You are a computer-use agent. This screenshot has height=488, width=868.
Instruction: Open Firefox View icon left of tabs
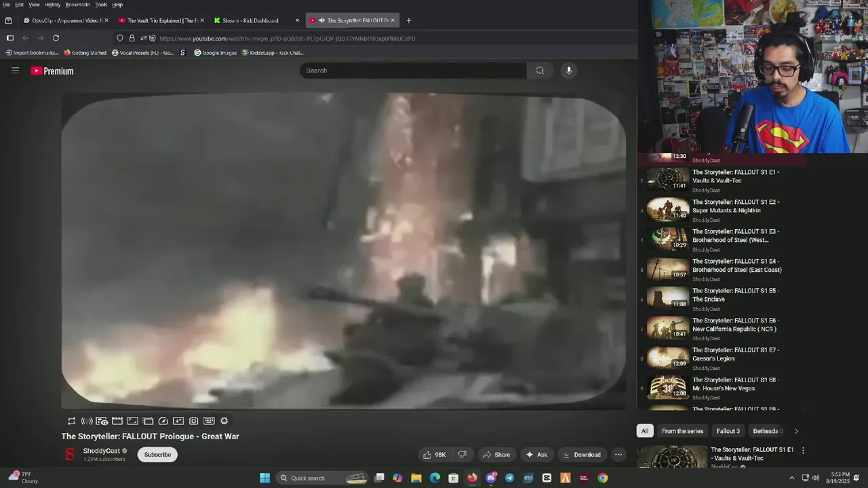pyautogui.click(x=8, y=20)
